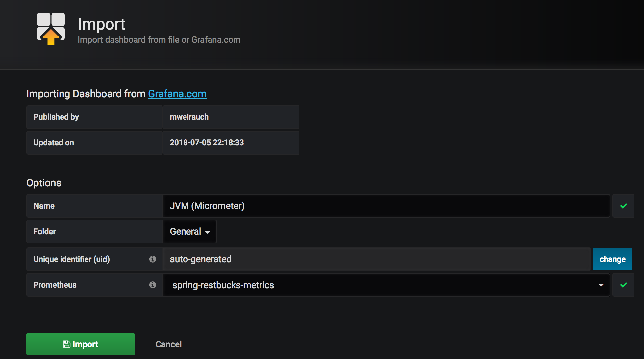Click Cancel to abort the import
The height and width of the screenshot is (359, 644).
pyautogui.click(x=168, y=344)
